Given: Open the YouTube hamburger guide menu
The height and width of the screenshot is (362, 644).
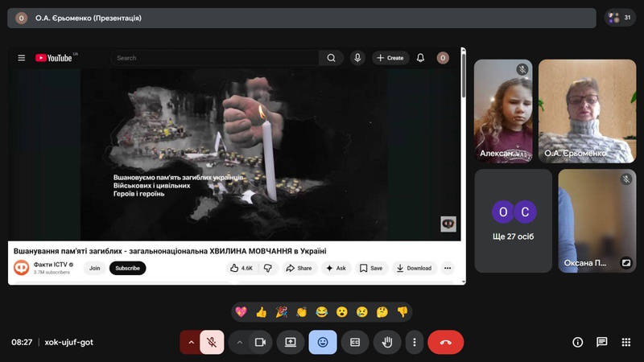Looking at the screenshot, I should pos(22,58).
